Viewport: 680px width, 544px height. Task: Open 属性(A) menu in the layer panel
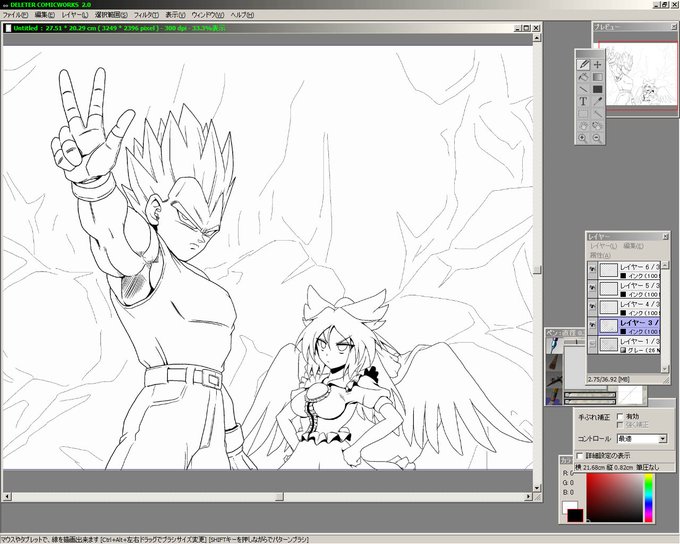pyautogui.click(x=600, y=255)
